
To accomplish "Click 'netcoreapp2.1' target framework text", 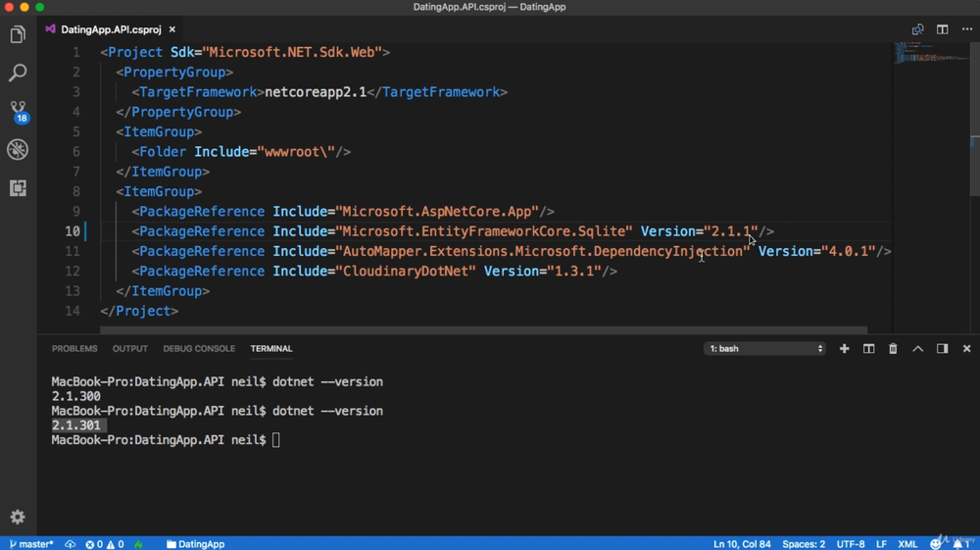I will click(x=316, y=92).
